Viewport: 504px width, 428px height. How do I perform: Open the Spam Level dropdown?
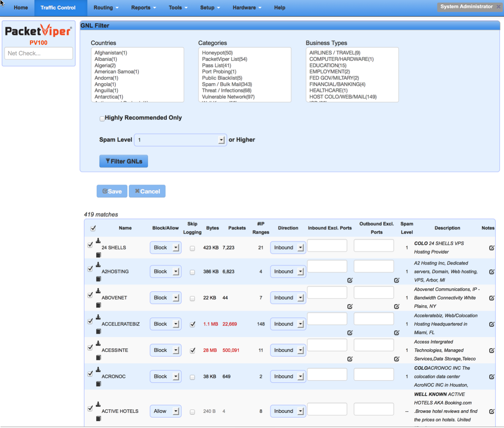180,140
